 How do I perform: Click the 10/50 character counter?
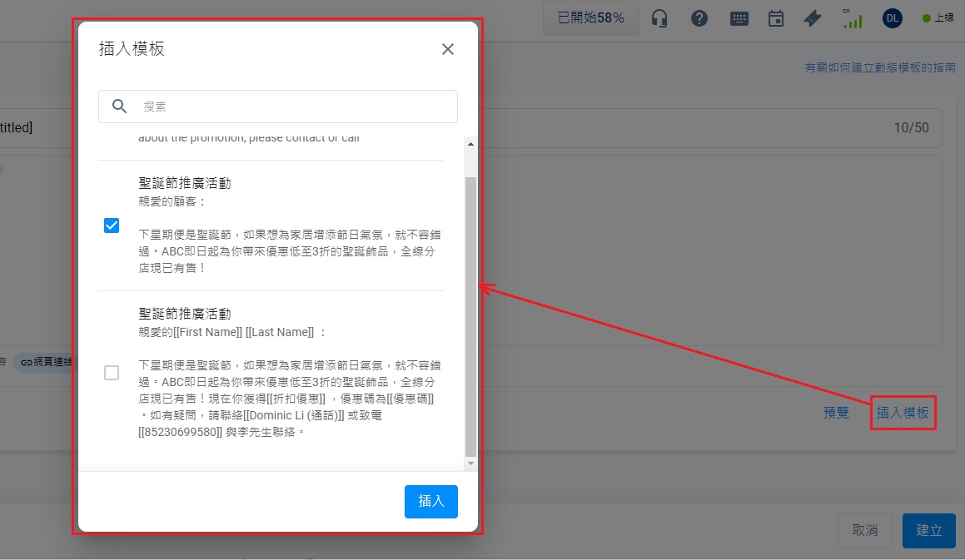pyautogui.click(x=912, y=127)
